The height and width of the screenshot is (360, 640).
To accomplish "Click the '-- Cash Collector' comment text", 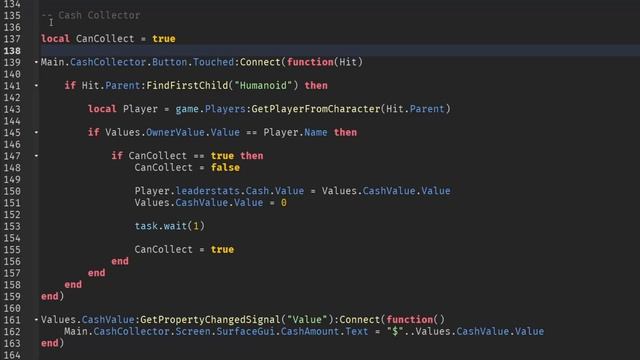I will (x=91, y=16).
